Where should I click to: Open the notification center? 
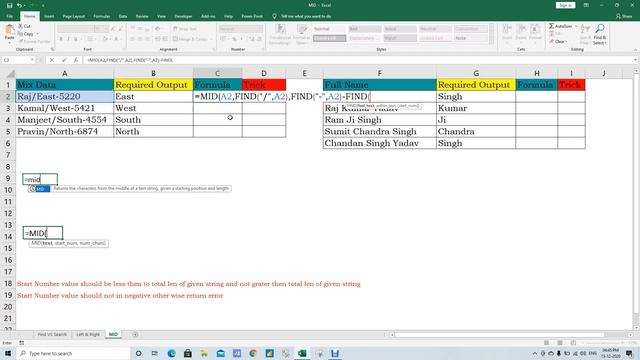(x=629, y=353)
